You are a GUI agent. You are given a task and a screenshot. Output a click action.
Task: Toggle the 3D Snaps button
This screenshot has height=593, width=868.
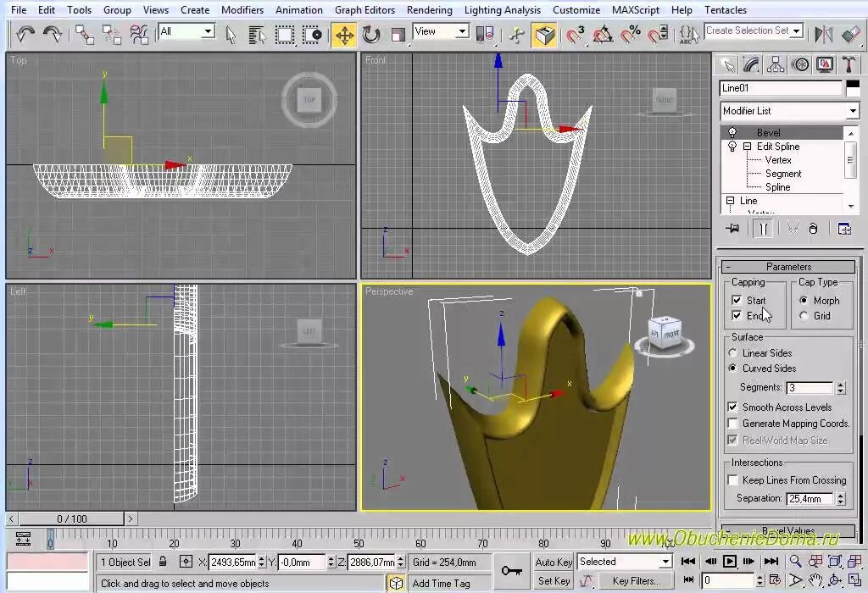click(576, 35)
